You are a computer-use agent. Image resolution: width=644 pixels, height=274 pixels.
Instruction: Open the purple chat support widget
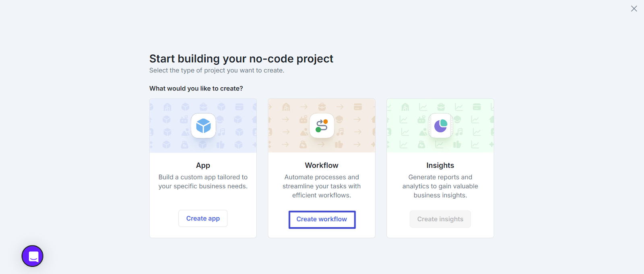click(x=33, y=256)
